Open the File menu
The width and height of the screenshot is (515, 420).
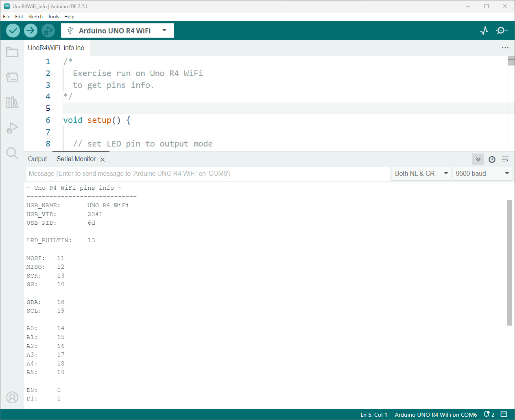(7, 17)
